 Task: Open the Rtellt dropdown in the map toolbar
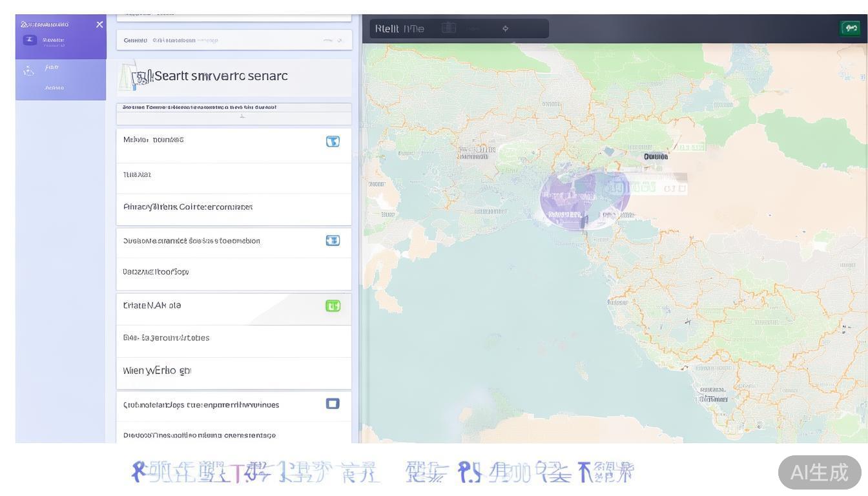pos(400,28)
